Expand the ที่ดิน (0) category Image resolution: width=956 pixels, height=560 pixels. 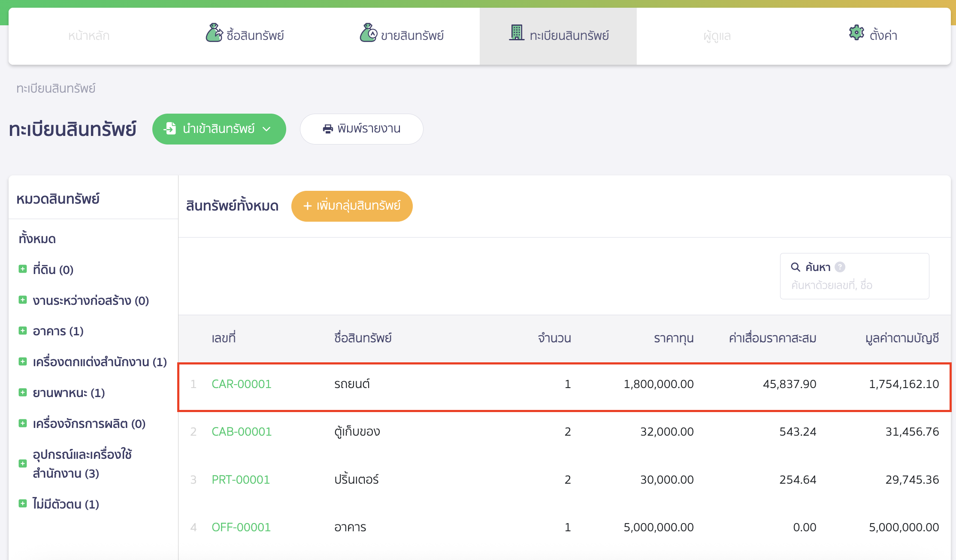(23, 269)
